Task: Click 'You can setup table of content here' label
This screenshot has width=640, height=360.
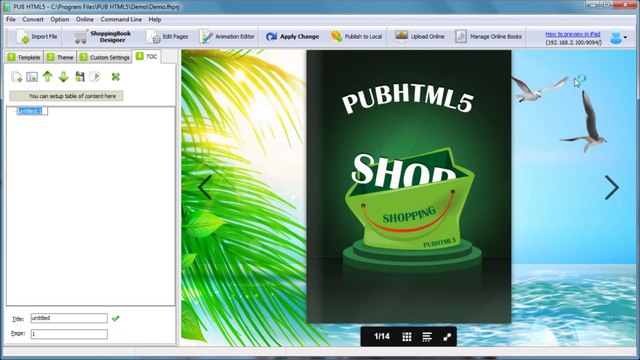Action: click(66, 96)
